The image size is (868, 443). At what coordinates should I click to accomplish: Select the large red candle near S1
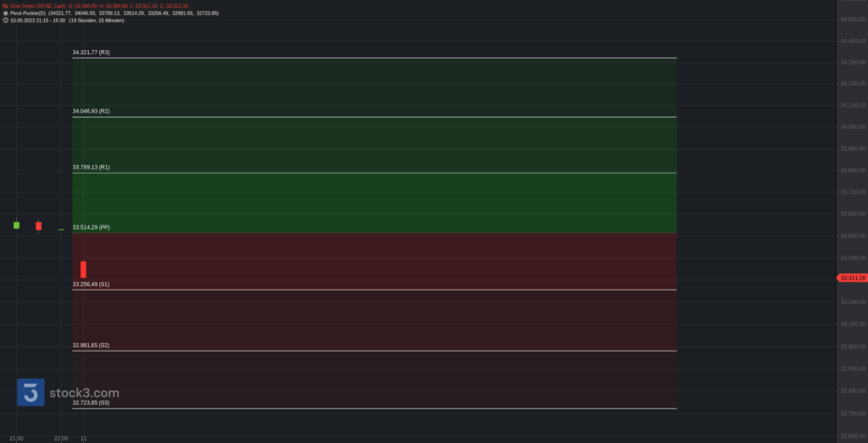tap(83, 269)
